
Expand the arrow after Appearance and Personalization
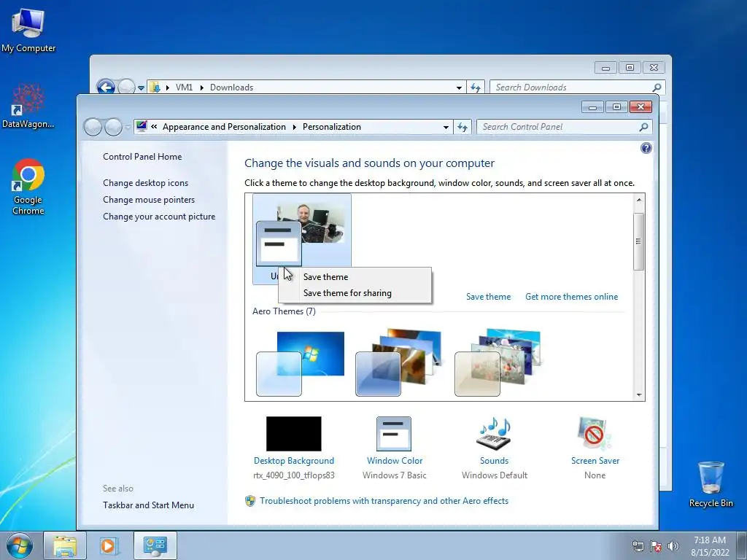(x=294, y=127)
